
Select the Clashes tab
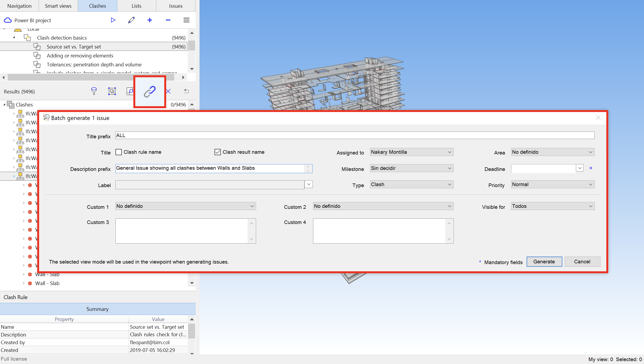[98, 6]
